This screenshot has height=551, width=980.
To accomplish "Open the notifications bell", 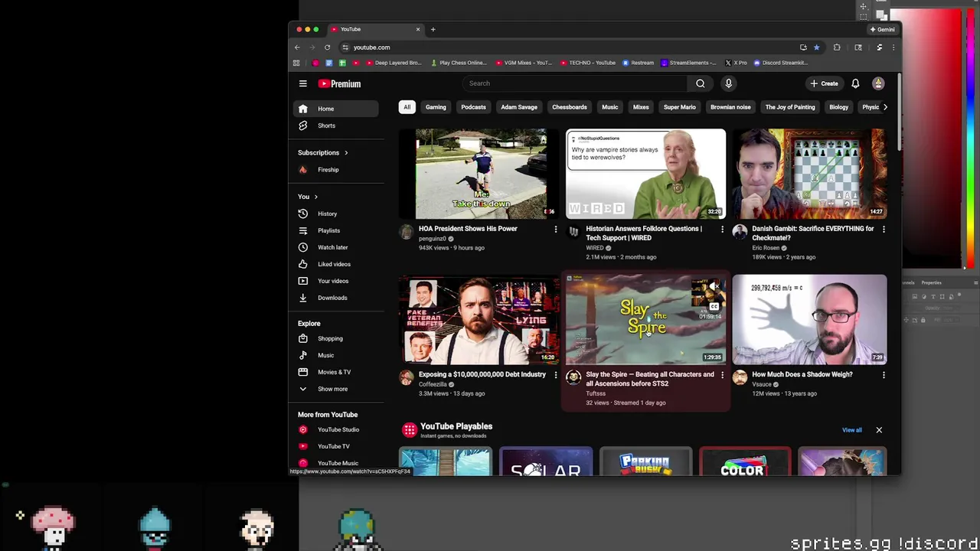I will coord(855,83).
